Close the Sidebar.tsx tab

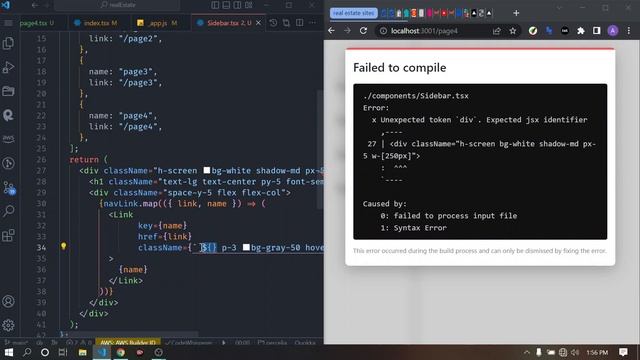click(258, 23)
